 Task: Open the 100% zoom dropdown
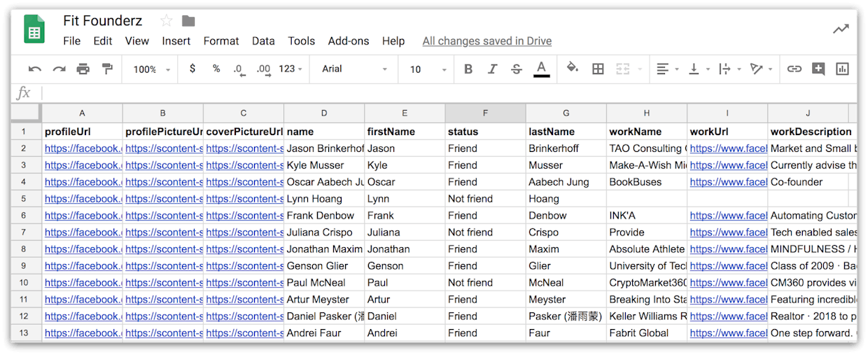pyautogui.click(x=152, y=69)
